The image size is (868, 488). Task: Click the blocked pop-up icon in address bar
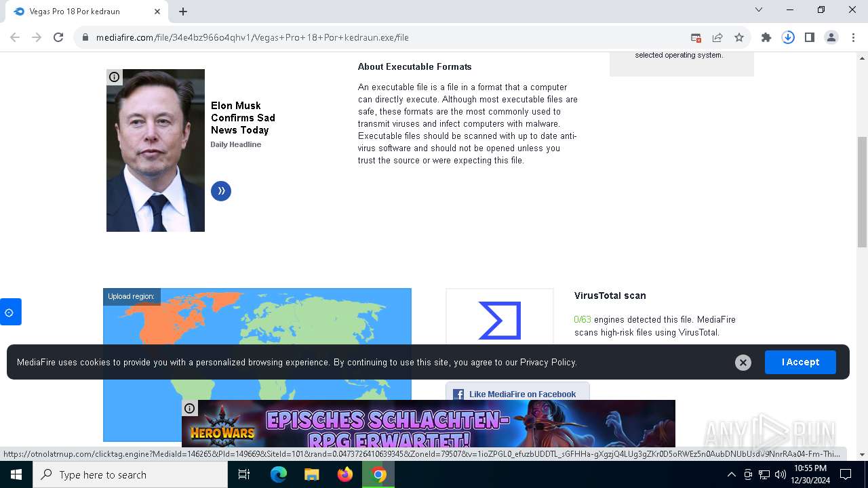coord(696,37)
